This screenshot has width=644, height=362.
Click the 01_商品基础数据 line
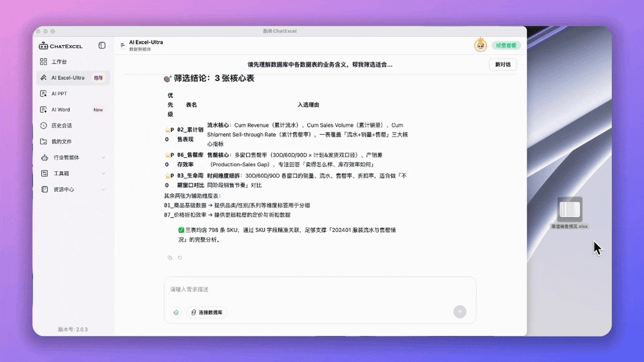(237, 205)
